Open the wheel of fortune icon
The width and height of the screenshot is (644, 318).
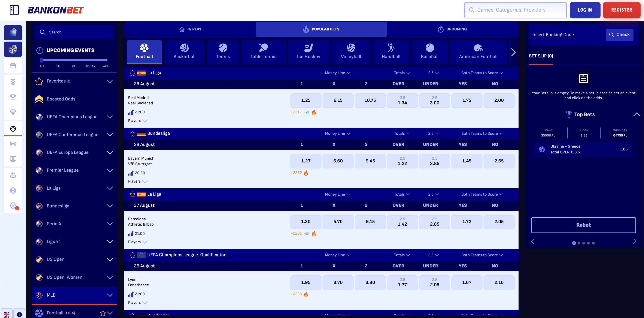click(13, 49)
